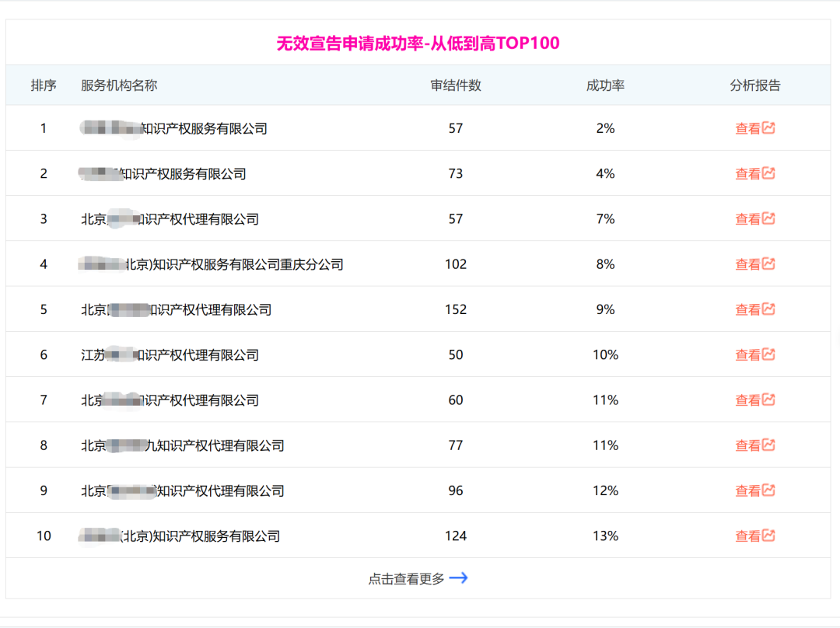The image size is (840, 628).
Task: Click the title 无效宣告申请成功率-从低到高TOP100
Action: 418,43
